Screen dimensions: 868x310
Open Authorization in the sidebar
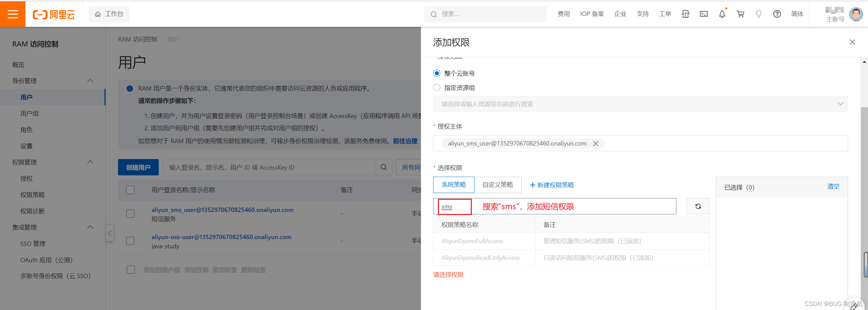click(26, 178)
